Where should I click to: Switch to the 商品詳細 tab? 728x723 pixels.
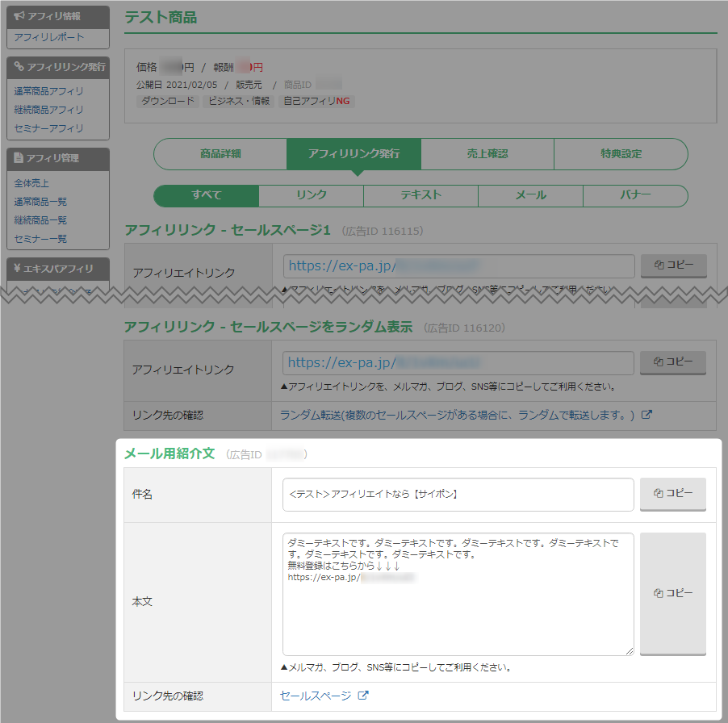(x=220, y=154)
